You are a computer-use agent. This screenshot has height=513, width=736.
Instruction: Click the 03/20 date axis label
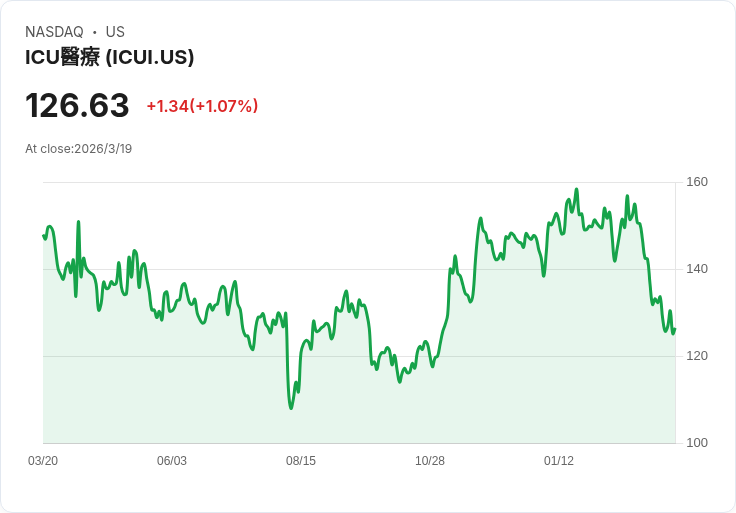43,461
